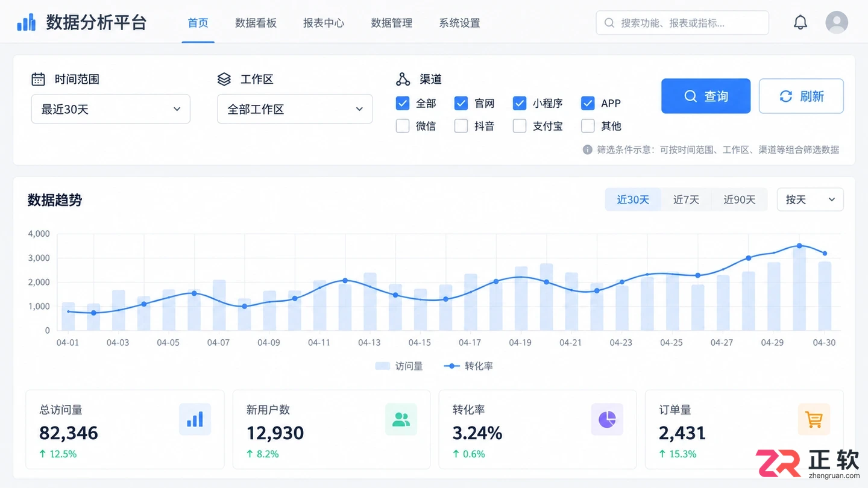Click the 3.24% conversion rate value
This screenshot has width=868, height=488.
click(477, 433)
